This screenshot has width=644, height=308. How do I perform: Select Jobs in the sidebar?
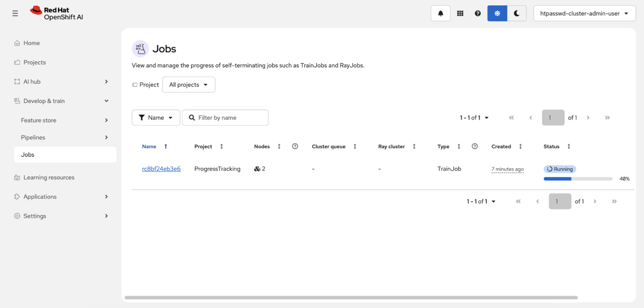[x=65, y=154]
